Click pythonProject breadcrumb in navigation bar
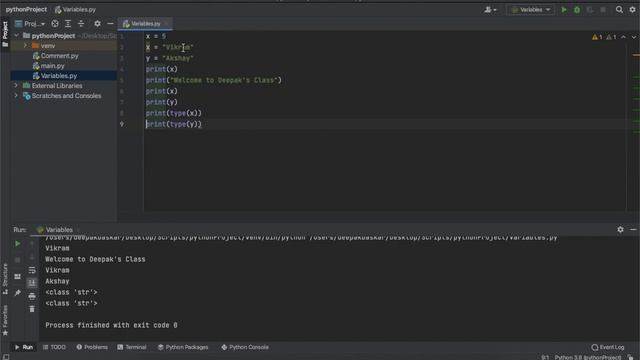This screenshot has height=360, width=640. click(26, 9)
